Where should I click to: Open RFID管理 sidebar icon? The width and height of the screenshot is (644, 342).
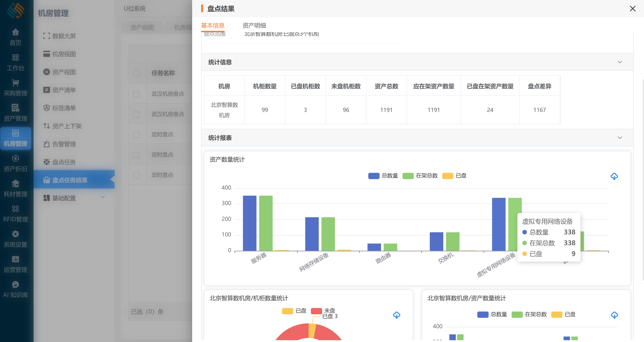[x=15, y=208]
